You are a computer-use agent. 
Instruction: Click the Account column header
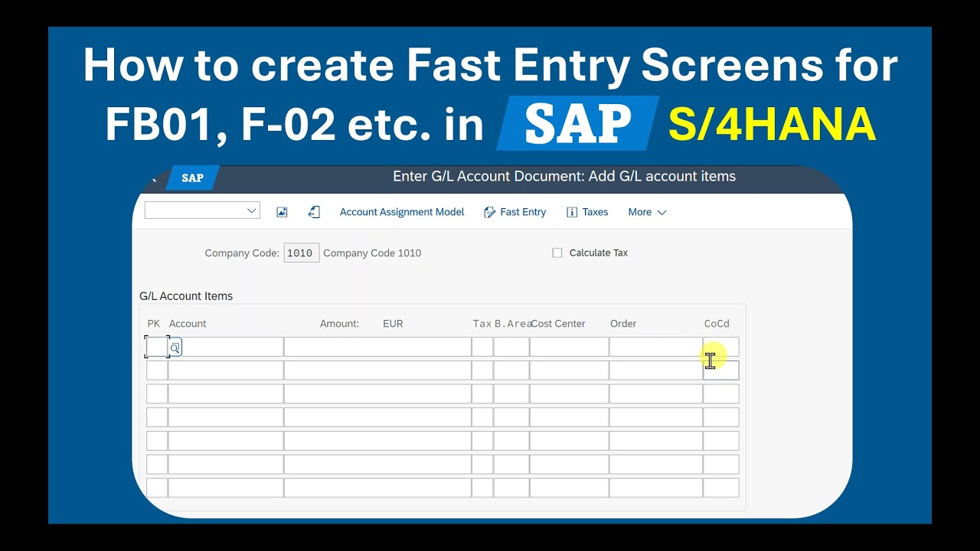pyautogui.click(x=188, y=324)
